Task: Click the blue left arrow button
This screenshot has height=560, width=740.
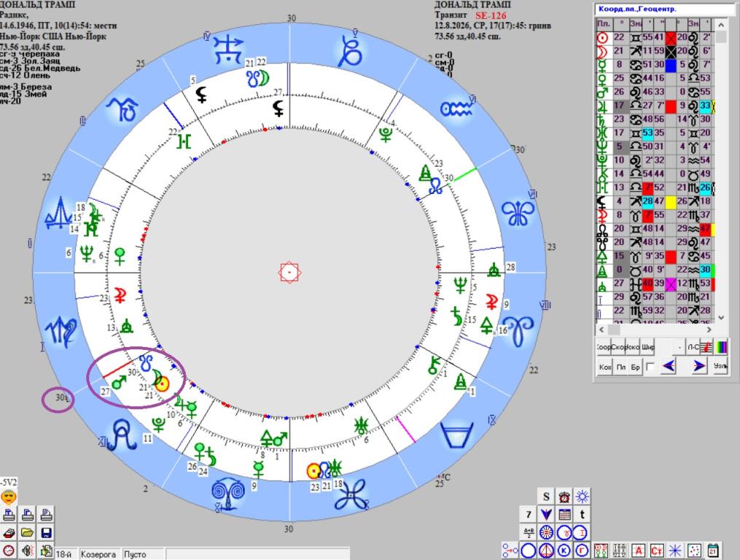Action: pyautogui.click(x=669, y=366)
